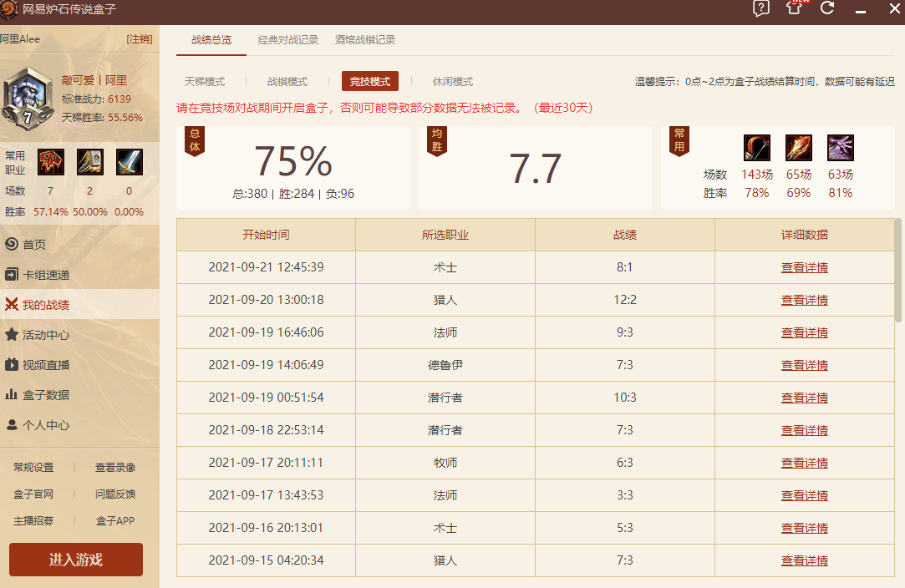Select the sidebar class icon with 7 games

(51, 162)
